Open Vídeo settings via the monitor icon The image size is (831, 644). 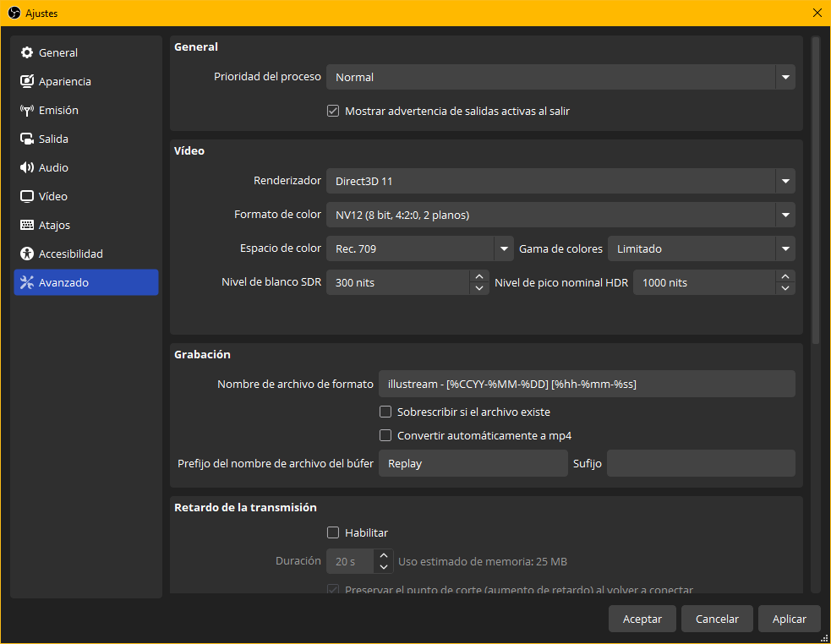[x=26, y=196]
